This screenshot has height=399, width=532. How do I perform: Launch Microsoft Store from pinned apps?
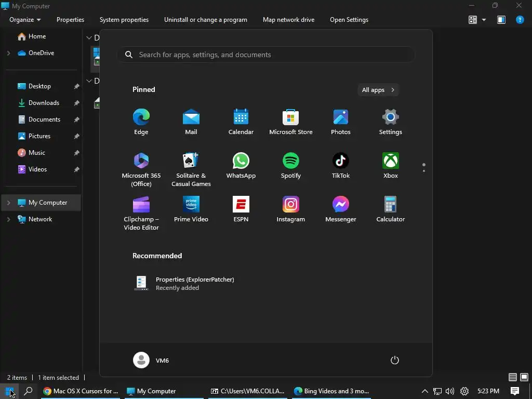tap(291, 122)
